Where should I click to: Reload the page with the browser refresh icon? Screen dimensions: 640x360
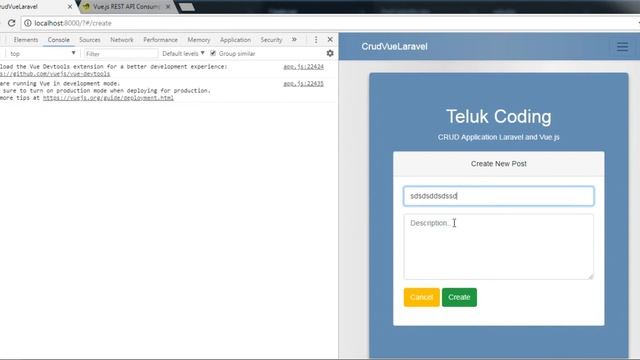tap(11, 23)
